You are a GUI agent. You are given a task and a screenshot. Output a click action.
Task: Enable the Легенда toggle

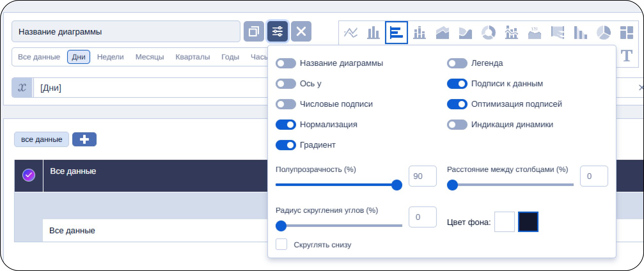click(x=457, y=63)
